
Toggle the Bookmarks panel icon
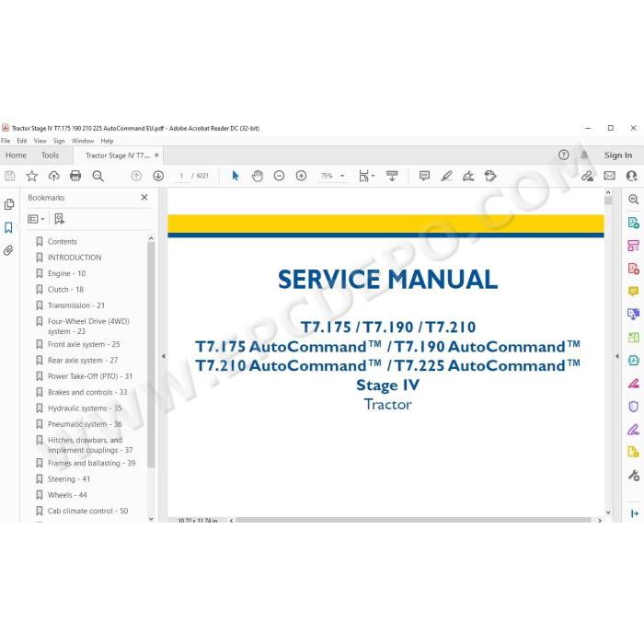(x=8, y=227)
